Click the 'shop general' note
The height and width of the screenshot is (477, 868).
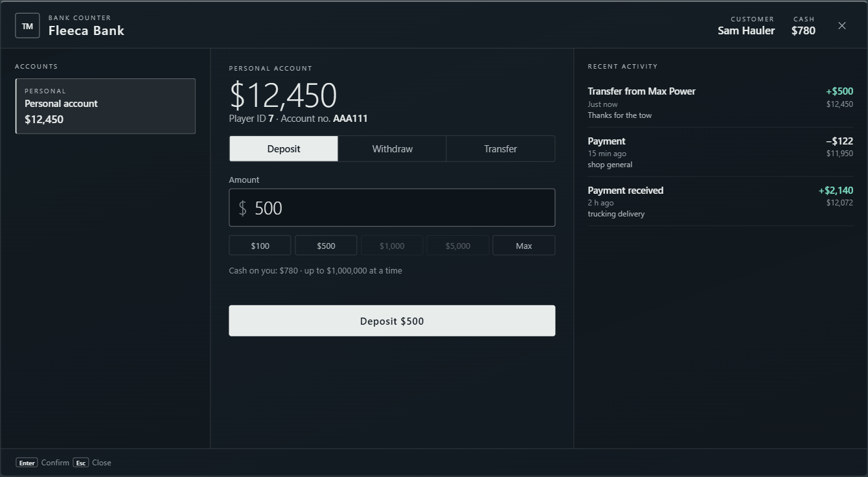(x=610, y=165)
